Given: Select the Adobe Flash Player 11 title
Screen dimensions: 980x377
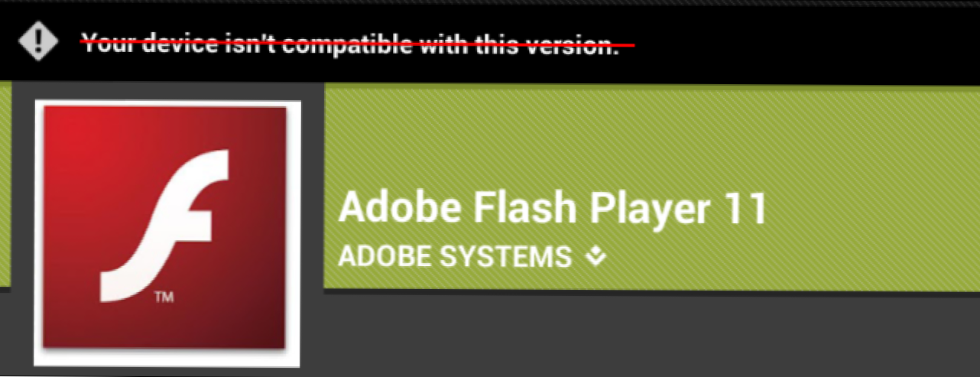Looking at the screenshot, I should pos(552,208).
